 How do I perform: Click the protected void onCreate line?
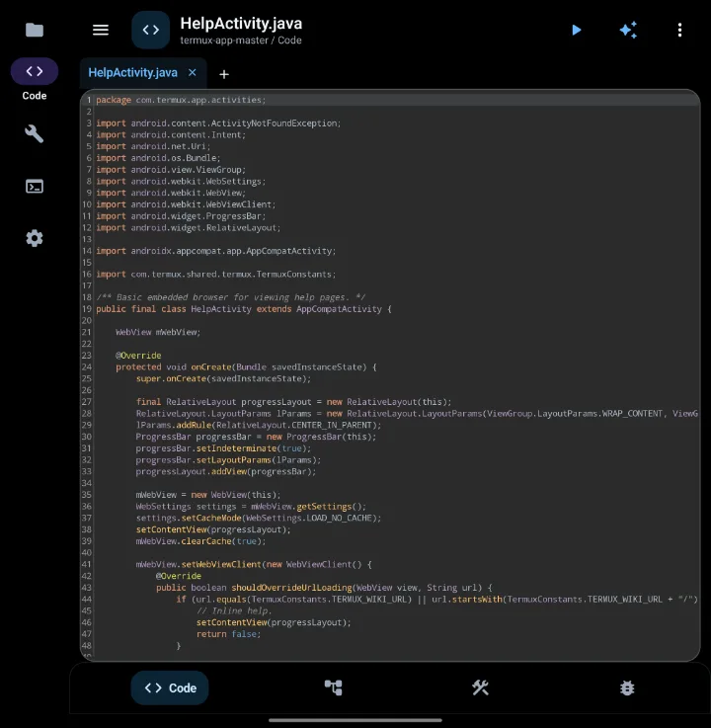click(246, 366)
